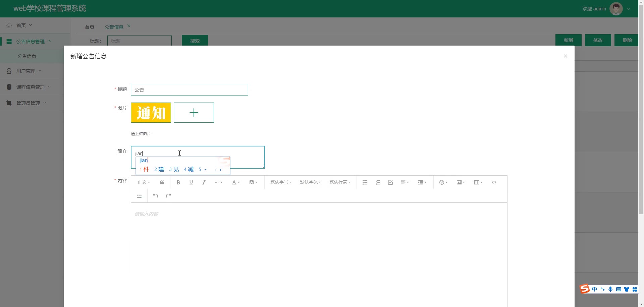Click the plus box to upload image
Image resolution: width=644 pixels, height=307 pixels.
click(x=194, y=113)
